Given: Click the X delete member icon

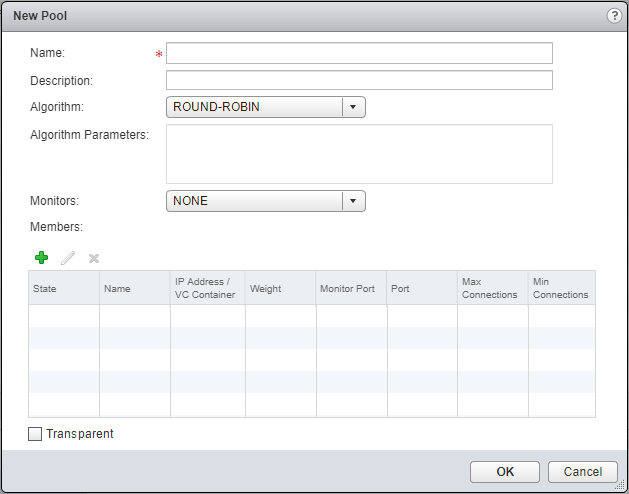Looking at the screenshot, I should point(94,258).
